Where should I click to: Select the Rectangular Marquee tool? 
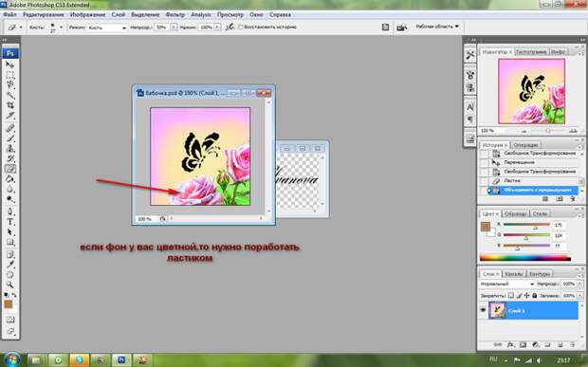10,75
